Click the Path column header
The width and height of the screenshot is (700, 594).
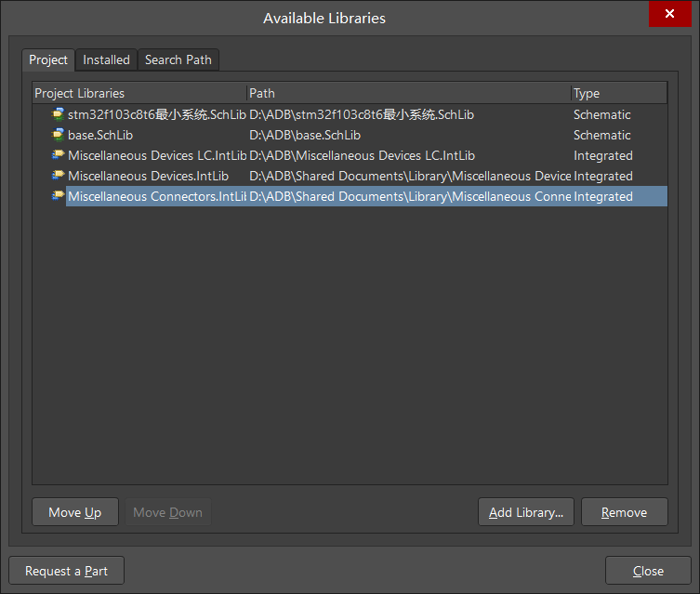coord(409,93)
